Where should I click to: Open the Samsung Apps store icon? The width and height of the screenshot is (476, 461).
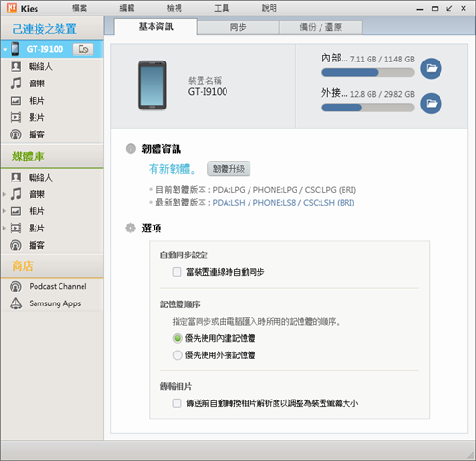tap(16, 303)
